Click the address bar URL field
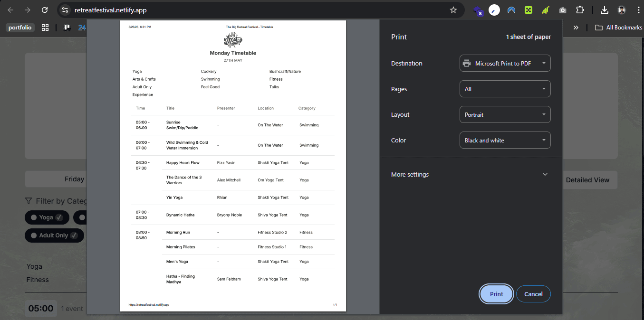 257,10
